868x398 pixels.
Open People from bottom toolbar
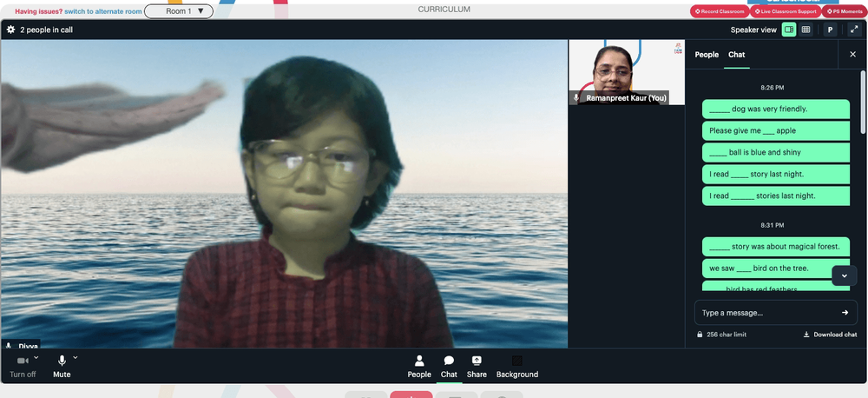tap(419, 367)
